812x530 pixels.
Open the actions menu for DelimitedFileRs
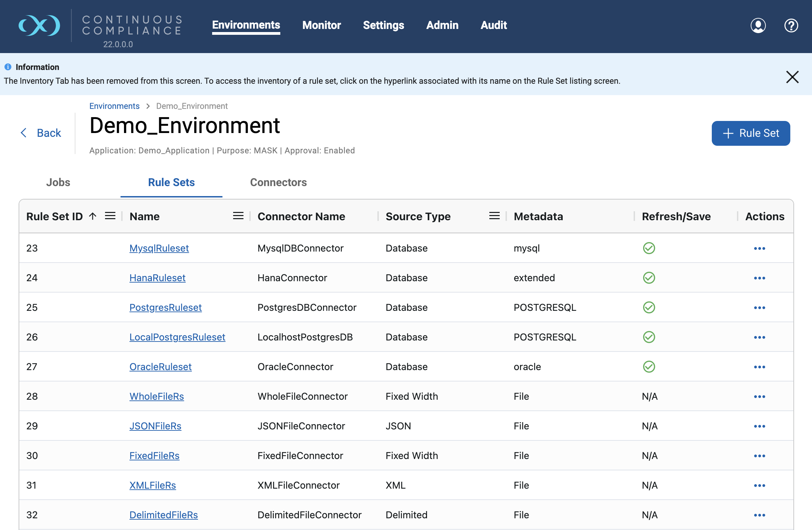760,515
